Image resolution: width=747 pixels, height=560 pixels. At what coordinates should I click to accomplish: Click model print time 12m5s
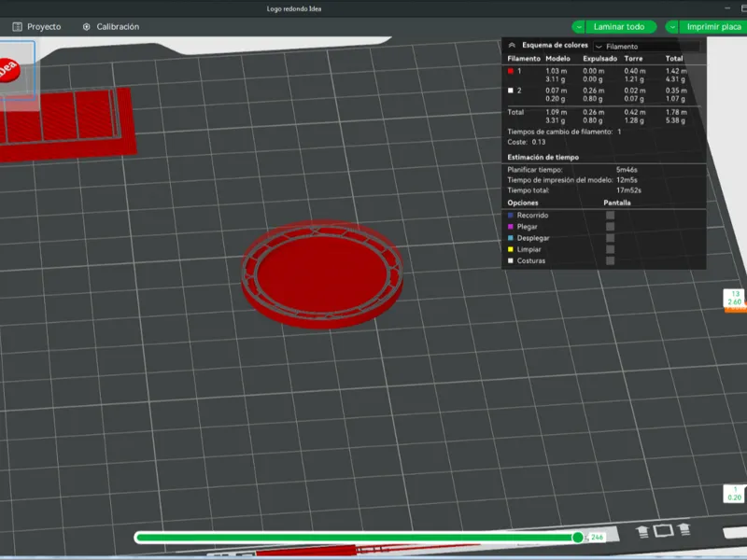pyautogui.click(x=627, y=180)
